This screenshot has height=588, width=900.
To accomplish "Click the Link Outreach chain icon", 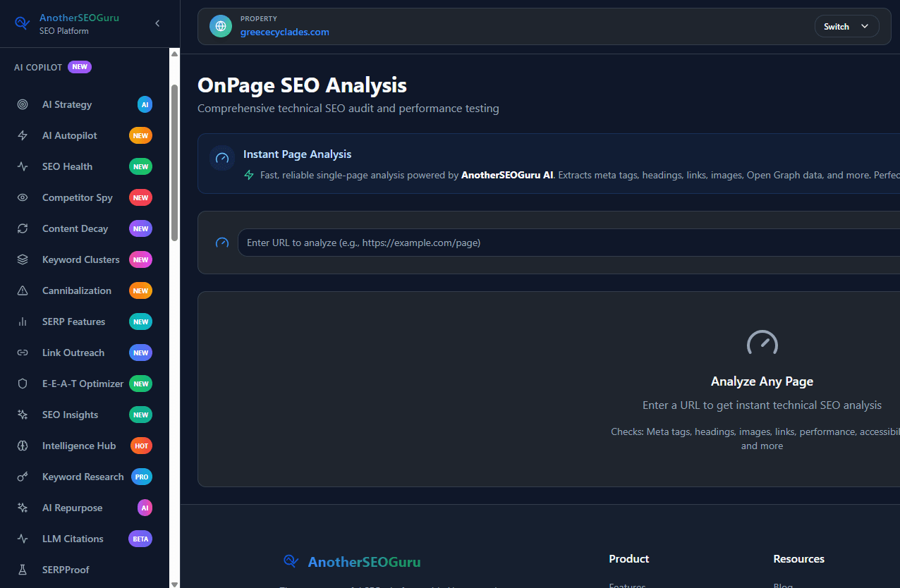I will [x=23, y=353].
